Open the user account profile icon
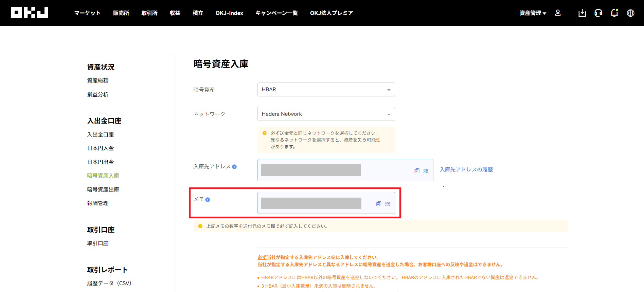This screenshot has height=292, width=644. (x=558, y=13)
